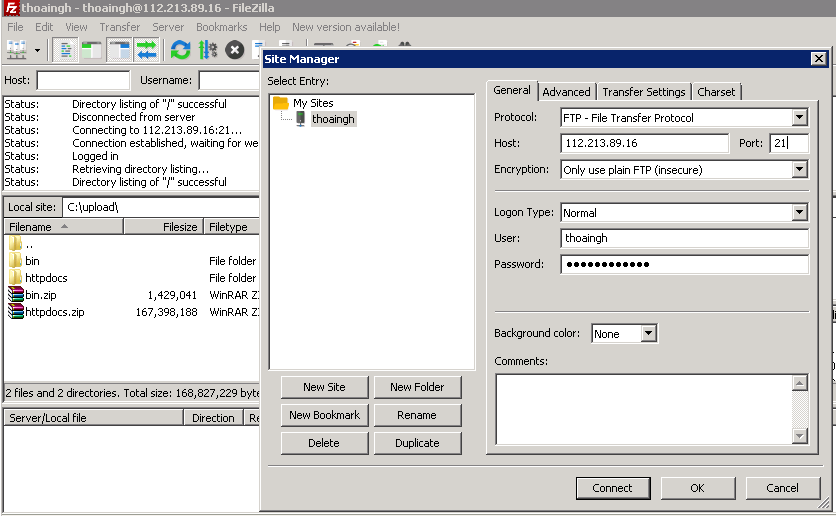836x516 pixels.
Task: Sort local files by Filesize column
Action: [164, 227]
